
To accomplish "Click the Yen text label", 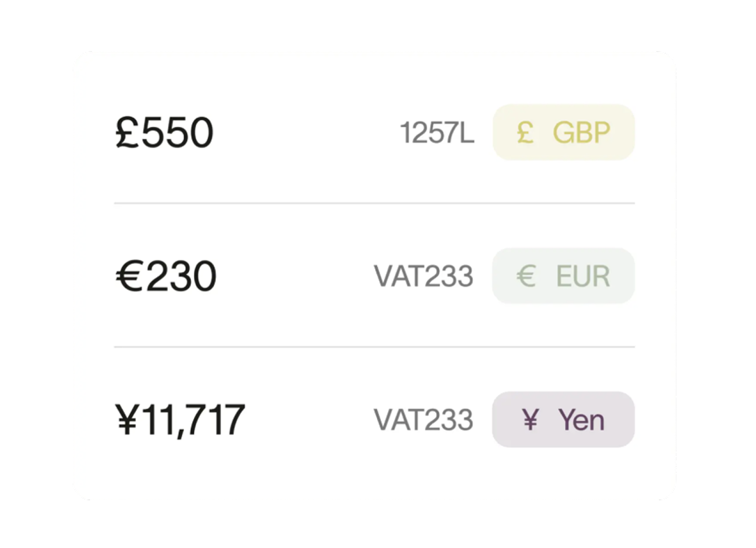I will coord(581,420).
